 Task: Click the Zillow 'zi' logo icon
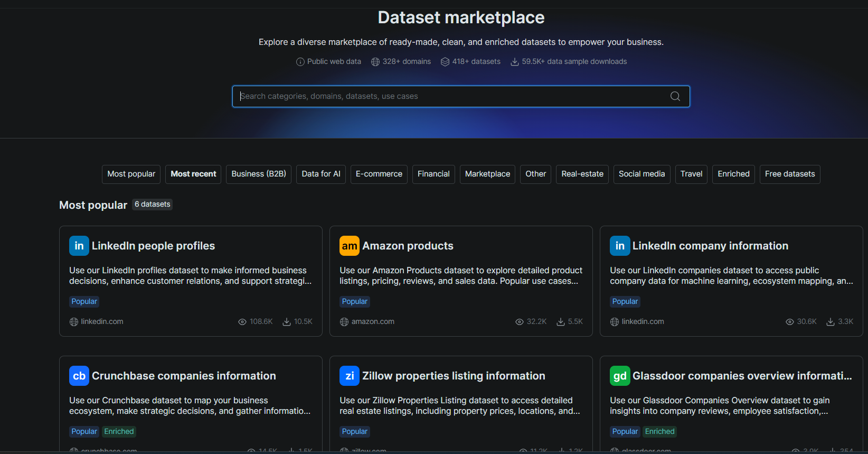pos(350,376)
